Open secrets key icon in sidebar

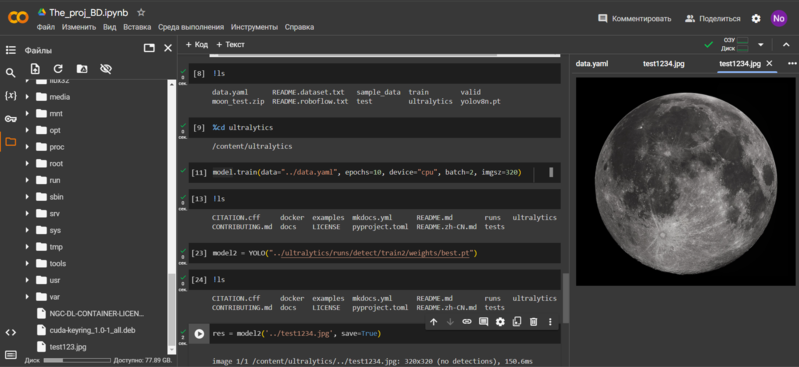pyautogui.click(x=10, y=119)
